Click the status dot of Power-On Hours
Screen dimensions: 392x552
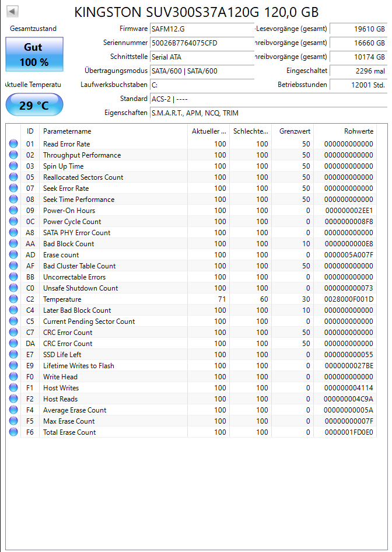pos(13,210)
